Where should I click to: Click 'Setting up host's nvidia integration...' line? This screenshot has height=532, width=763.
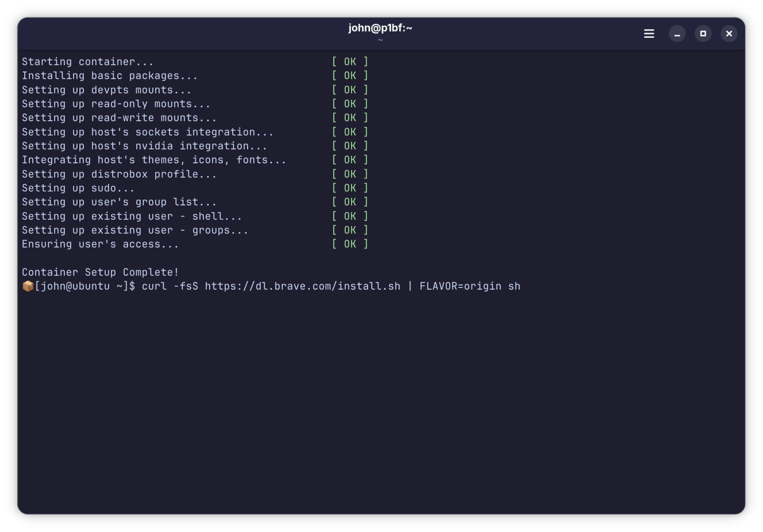pyautogui.click(x=145, y=146)
